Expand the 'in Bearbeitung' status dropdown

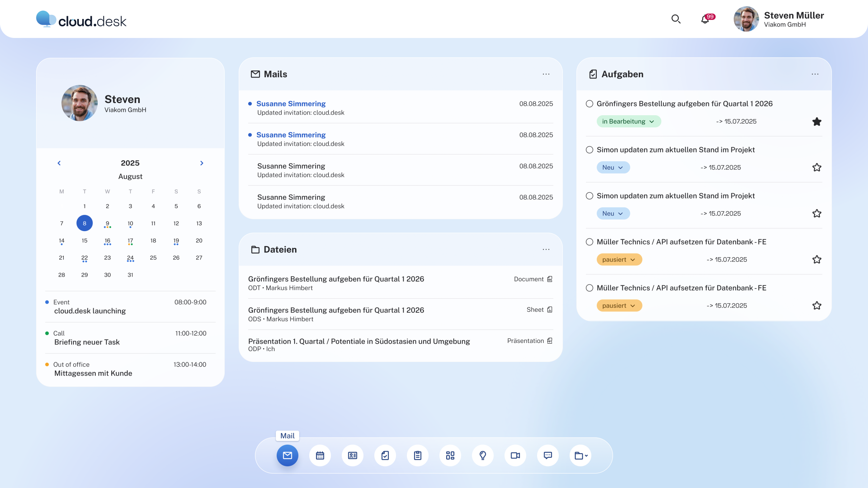point(628,121)
